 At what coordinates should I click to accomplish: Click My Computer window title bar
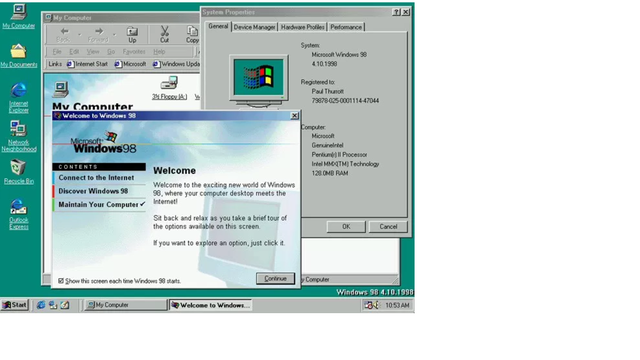(122, 18)
